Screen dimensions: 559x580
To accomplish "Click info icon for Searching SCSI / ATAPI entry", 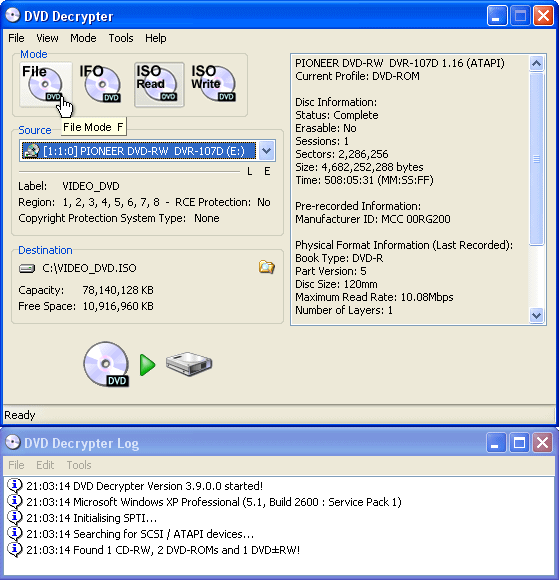I will [15, 533].
